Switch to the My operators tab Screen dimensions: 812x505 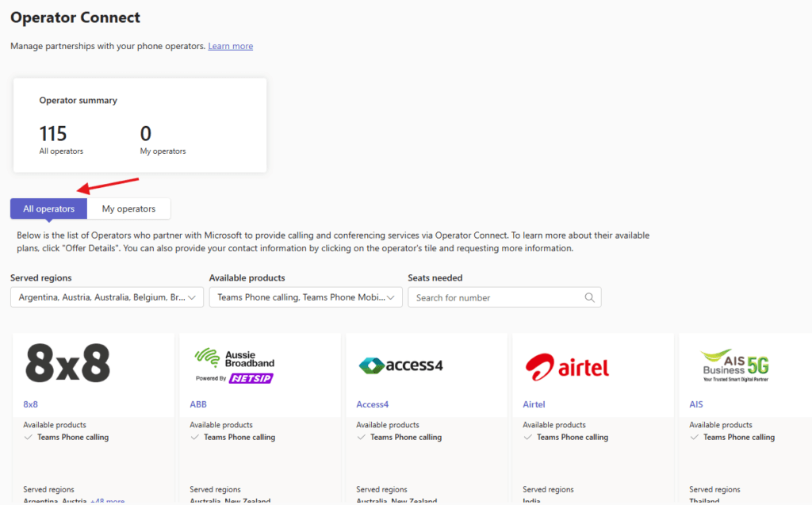pos(128,209)
